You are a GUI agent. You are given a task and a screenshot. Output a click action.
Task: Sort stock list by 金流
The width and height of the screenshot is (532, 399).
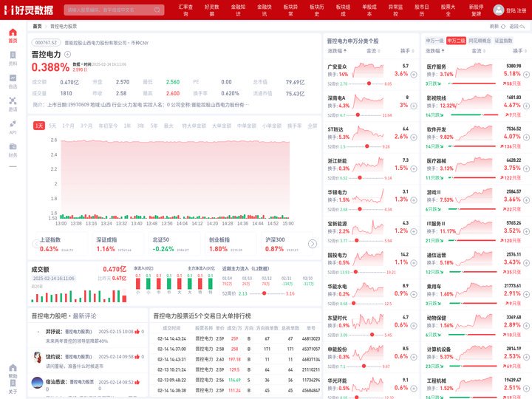pos(373,51)
